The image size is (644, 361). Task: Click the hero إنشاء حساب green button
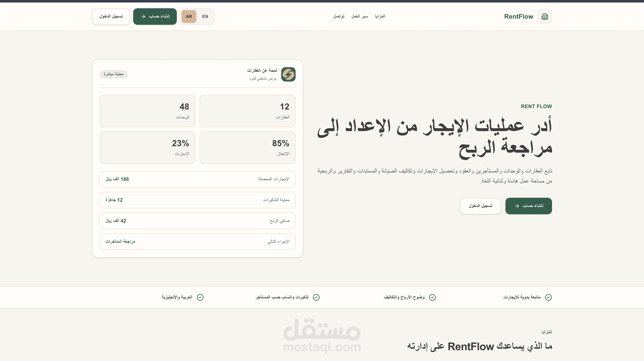tap(528, 206)
